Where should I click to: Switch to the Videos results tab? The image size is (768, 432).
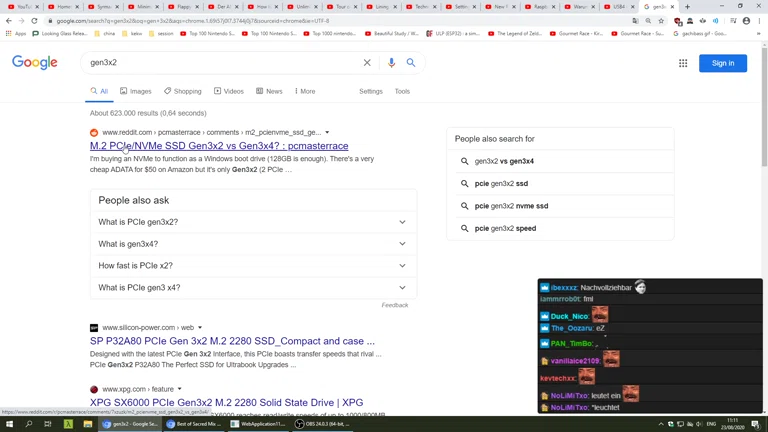pyautogui.click(x=229, y=91)
